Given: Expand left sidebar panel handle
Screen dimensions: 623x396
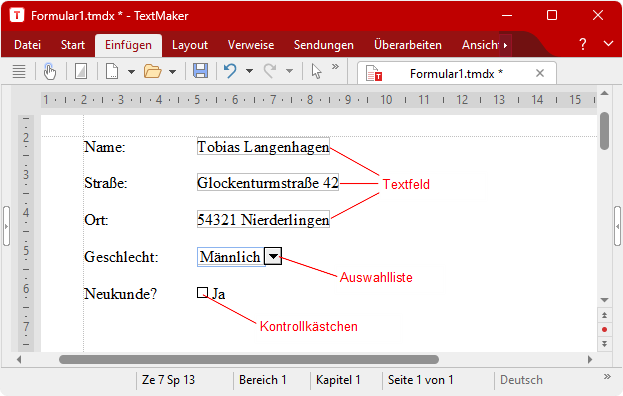Looking at the screenshot, I should pos(6,226).
